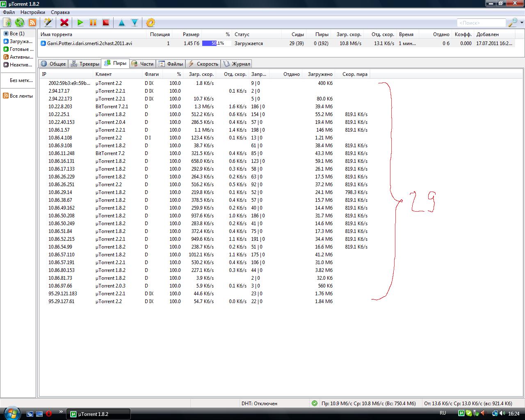Click the Opera quick launch icon

tap(49, 414)
